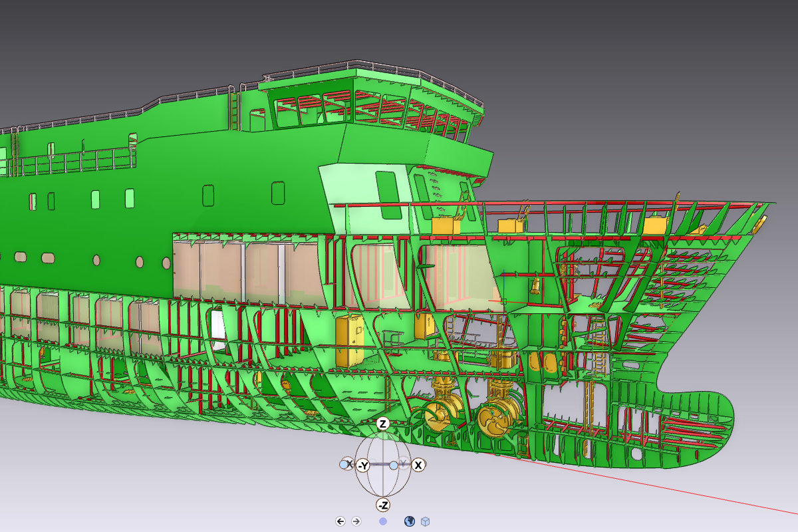798x532 pixels.
Task: Click the light-blue handle at the gizmo's left
Action: 344,464
